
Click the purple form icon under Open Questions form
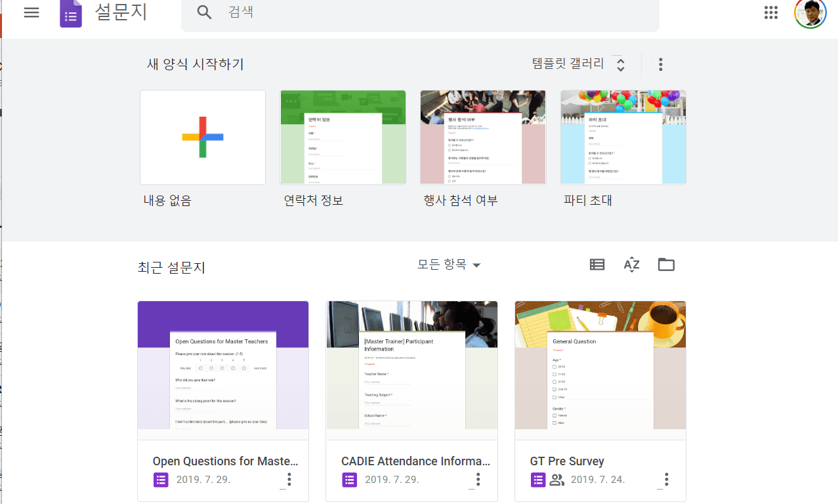click(x=161, y=480)
